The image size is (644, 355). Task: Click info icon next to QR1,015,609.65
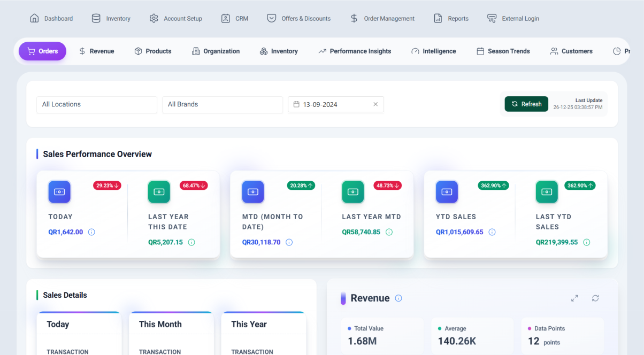pos(492,232)
